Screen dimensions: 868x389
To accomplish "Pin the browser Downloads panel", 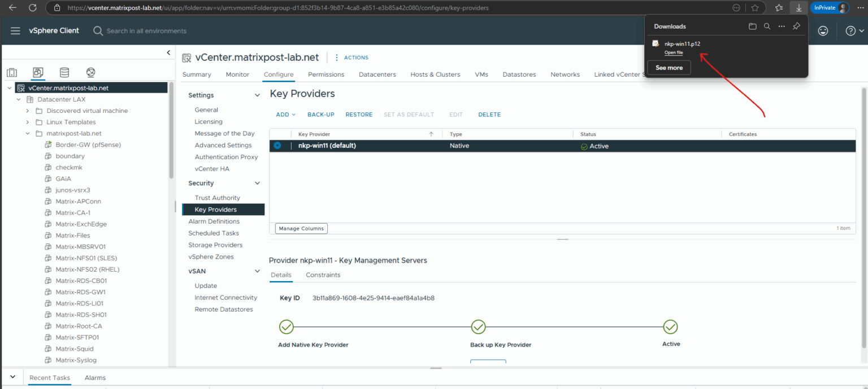I will 796,26.
